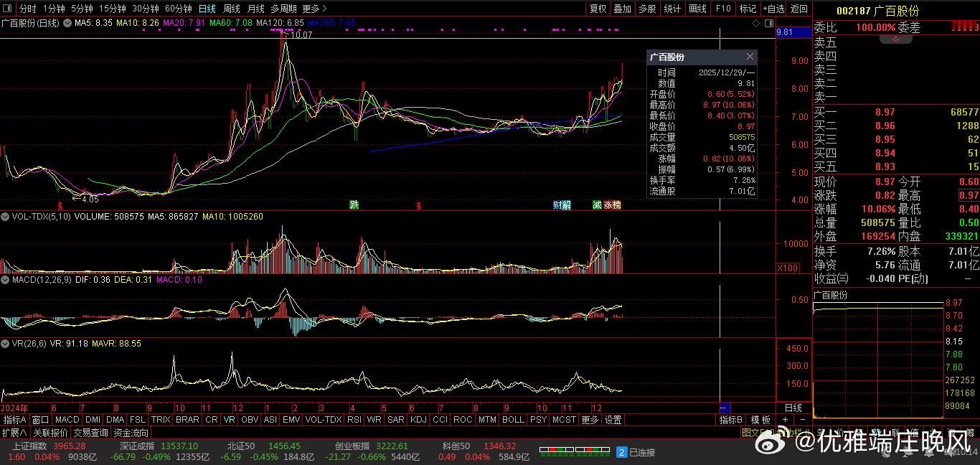The height and width of the screenshot is (465, 980).
Task: Open 更多 indicators in the bottom indicator bar
Action: (x=590, y=420)
